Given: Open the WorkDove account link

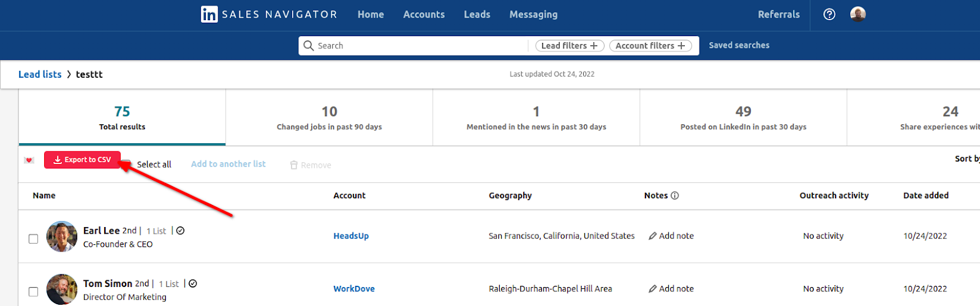Looking at the screenshot, I should pyautogui.click(x=354, y=288).
